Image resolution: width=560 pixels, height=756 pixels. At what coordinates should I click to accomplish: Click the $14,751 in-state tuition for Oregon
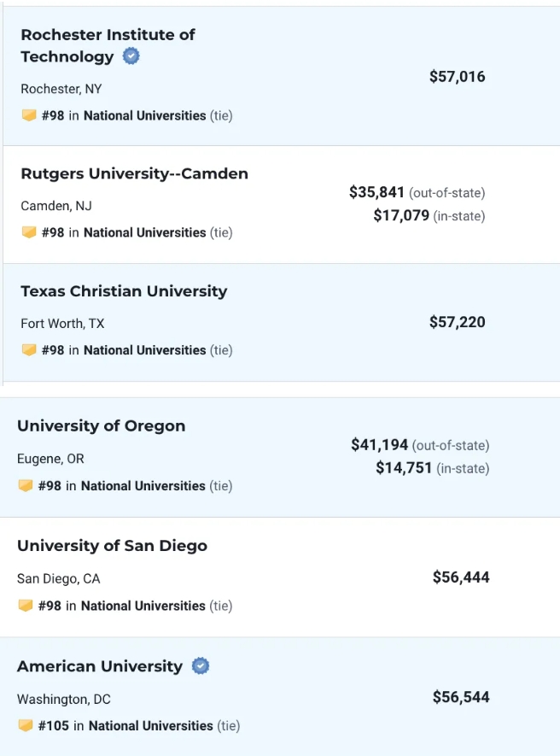pos(404,468)
